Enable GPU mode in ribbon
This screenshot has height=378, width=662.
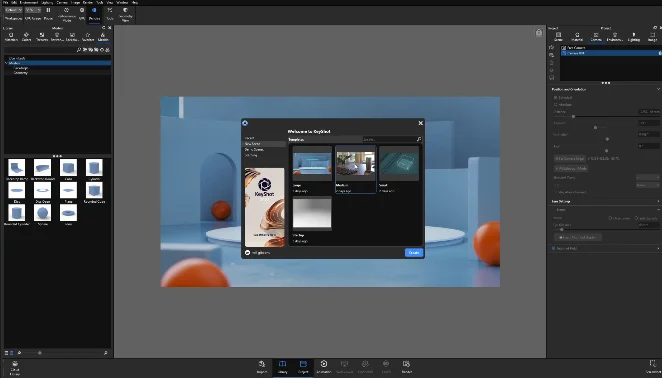coord(82,13)
